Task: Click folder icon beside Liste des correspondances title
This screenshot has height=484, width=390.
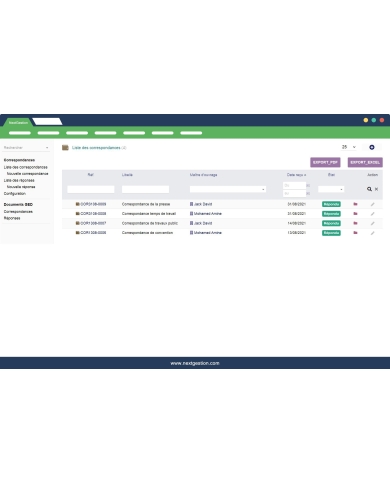Action: pos(65,147)
